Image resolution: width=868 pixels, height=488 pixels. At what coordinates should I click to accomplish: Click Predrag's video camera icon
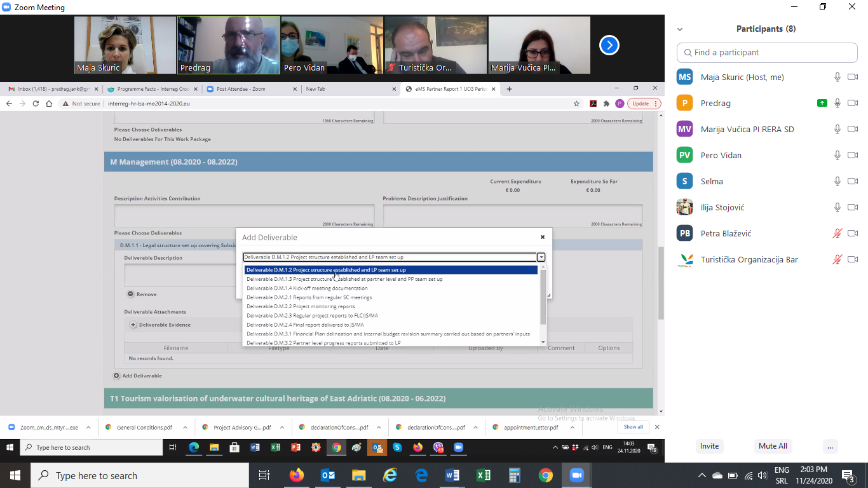pyautogui.click(x=853, y=103)
